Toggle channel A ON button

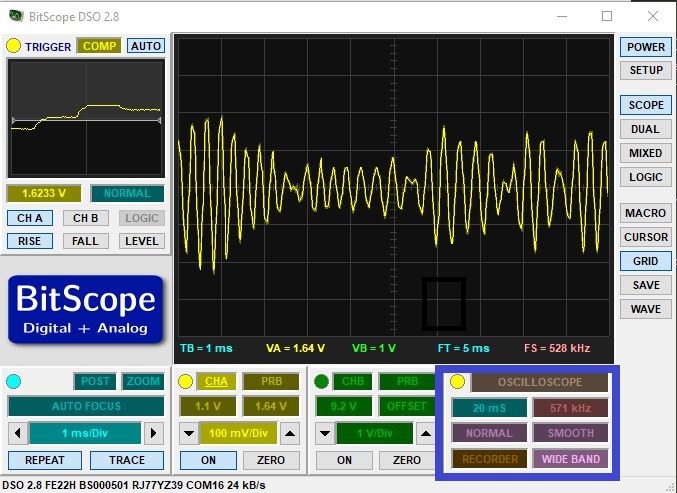[208, 460]
